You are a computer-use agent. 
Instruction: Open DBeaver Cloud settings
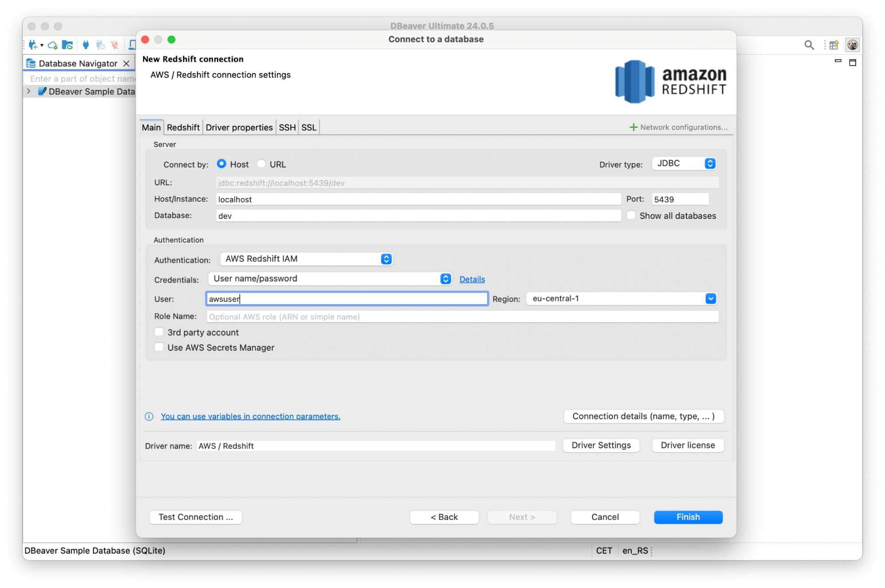click(53, 44)
